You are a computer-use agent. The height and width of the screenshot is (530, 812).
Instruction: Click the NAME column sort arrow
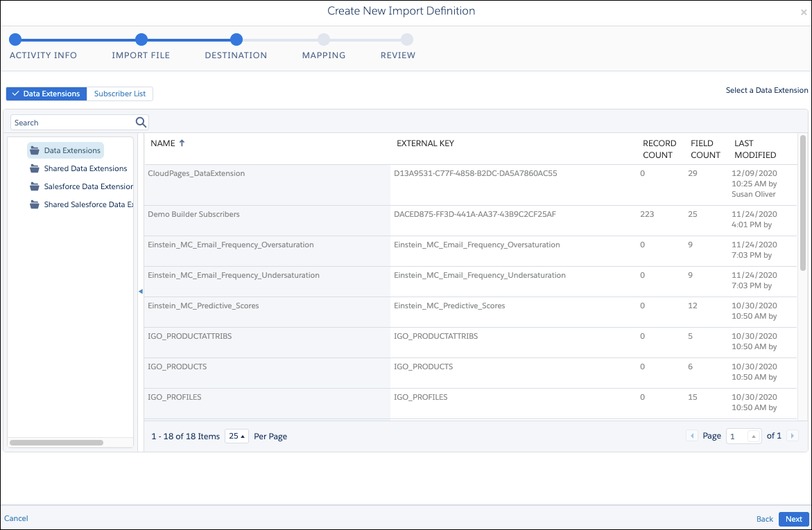click(180, 143)
